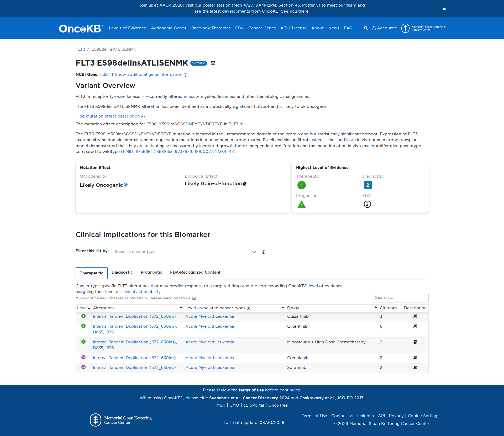Open the 'terms of use' footer link
The height and width of the screenshot is (436, 504).
(251, 390)
